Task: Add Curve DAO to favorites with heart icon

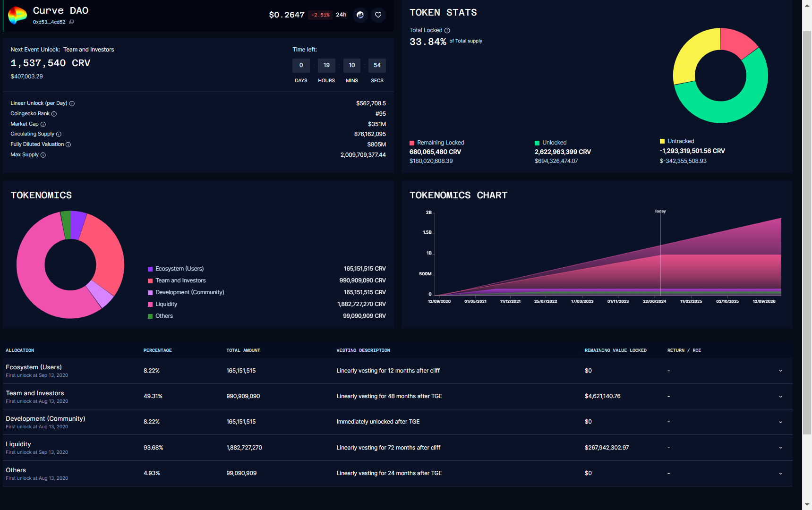Action: coord(378,15)
